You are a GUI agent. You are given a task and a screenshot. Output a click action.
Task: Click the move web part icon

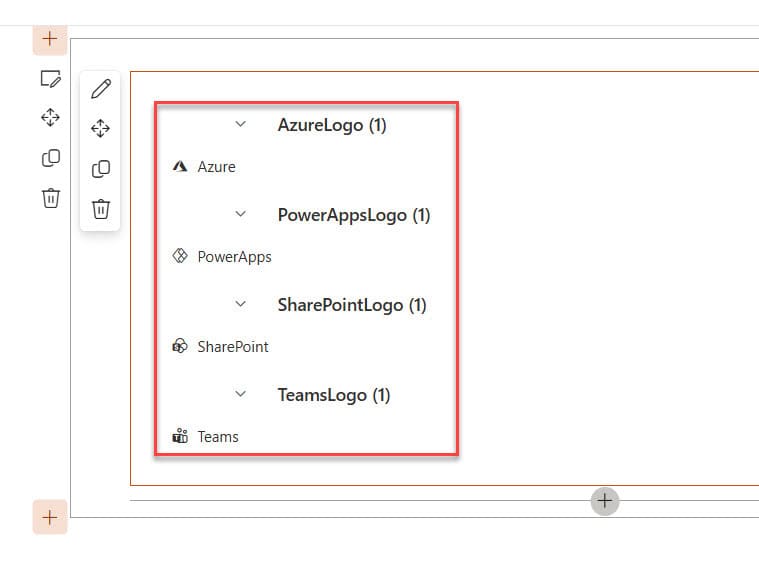[x=100, y=128]
